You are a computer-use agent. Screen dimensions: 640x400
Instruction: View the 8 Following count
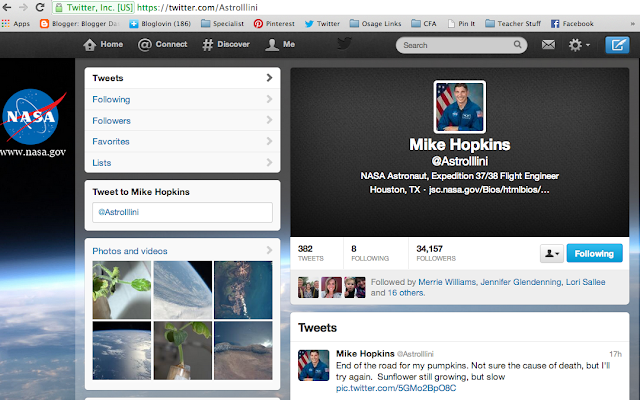[370, 253]
